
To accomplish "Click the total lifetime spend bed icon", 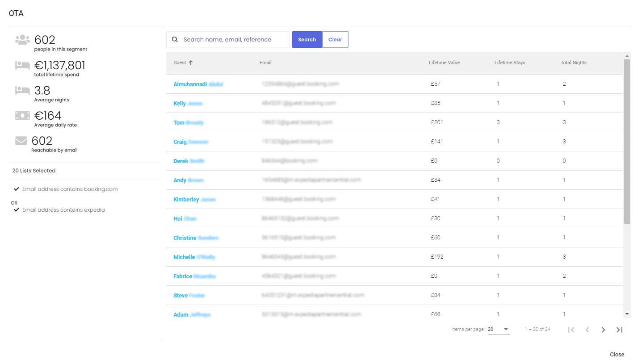I will coord(22,65).
